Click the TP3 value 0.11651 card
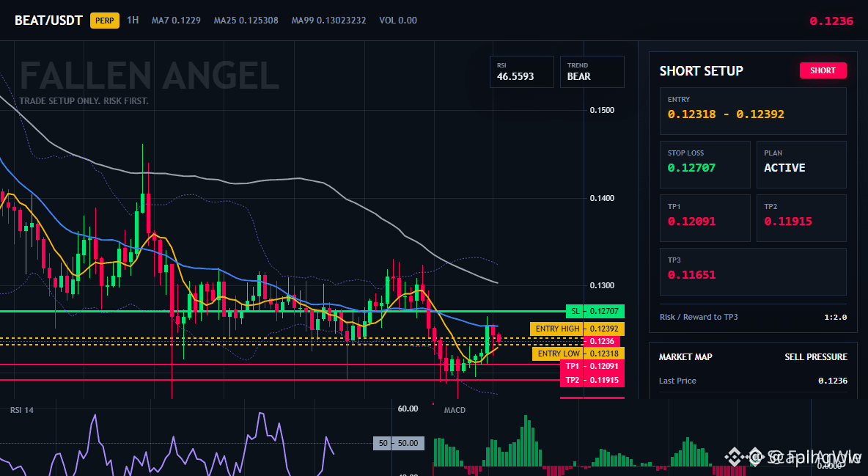 (x=753, y=271)
